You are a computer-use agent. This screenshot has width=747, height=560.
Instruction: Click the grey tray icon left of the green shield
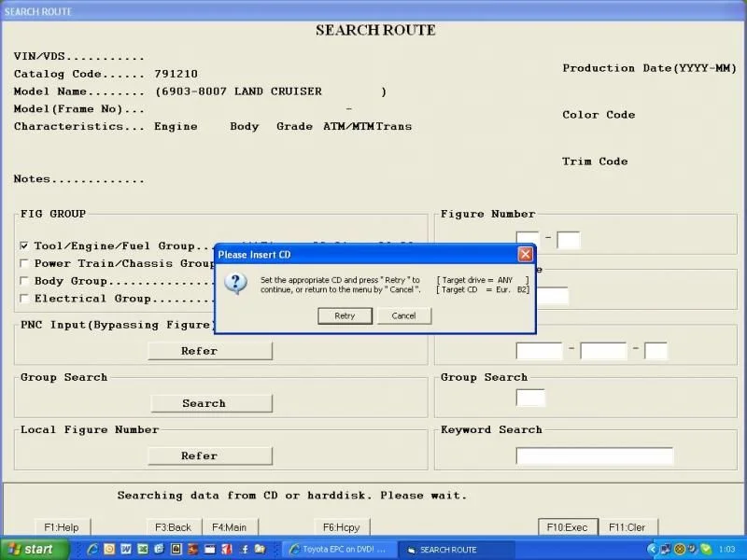click(x=692, y=550)
